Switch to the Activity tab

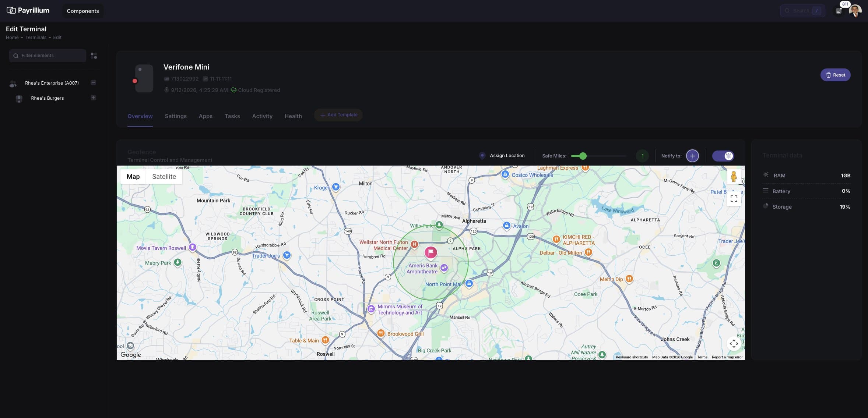click(262, 116)
